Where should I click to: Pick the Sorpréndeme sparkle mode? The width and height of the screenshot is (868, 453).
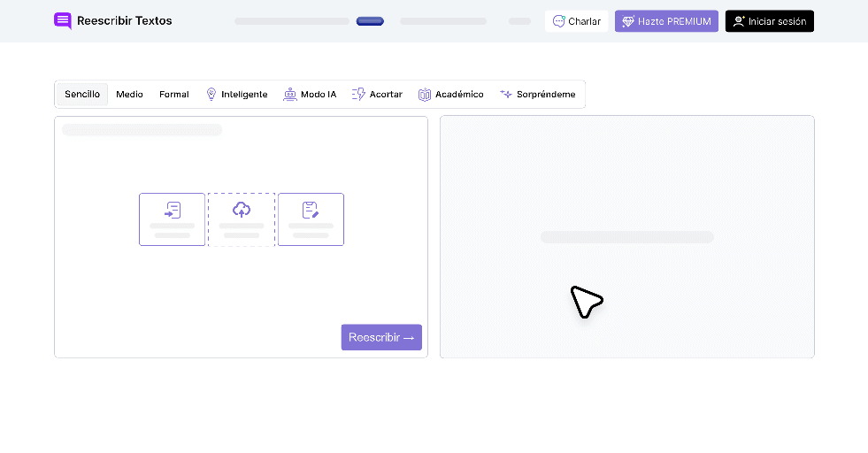tap(537, 94)
